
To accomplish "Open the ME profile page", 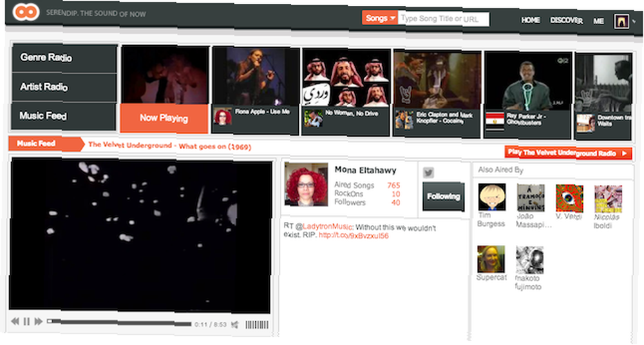I will click(x=598, y=21).
